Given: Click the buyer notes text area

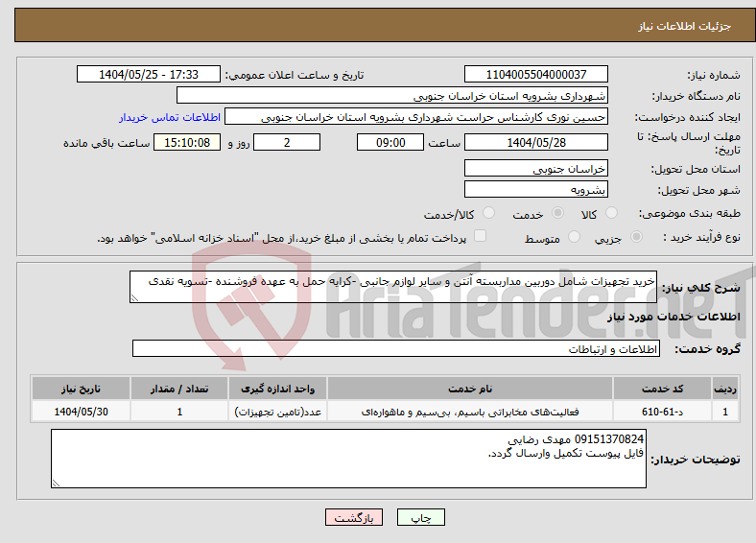Looking at the screenshot, I should click(348, 459).
